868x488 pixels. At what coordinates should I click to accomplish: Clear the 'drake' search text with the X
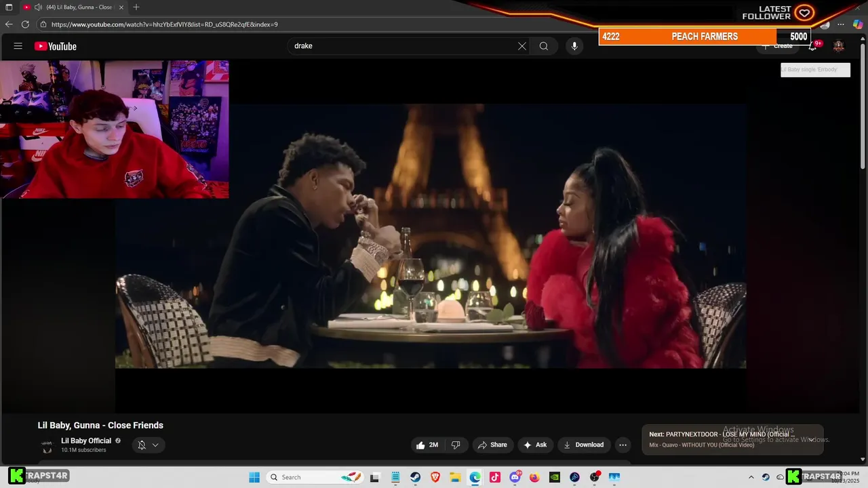[x=522, y=46]
